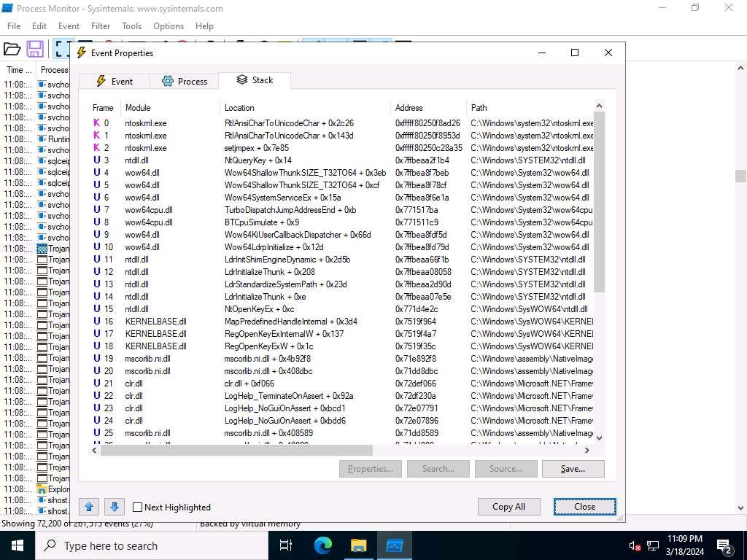The image size is (747, 560).
Task: Click the Save floppy disk toolbar icon
Action: pyautogui.click(x=35, y=49)
